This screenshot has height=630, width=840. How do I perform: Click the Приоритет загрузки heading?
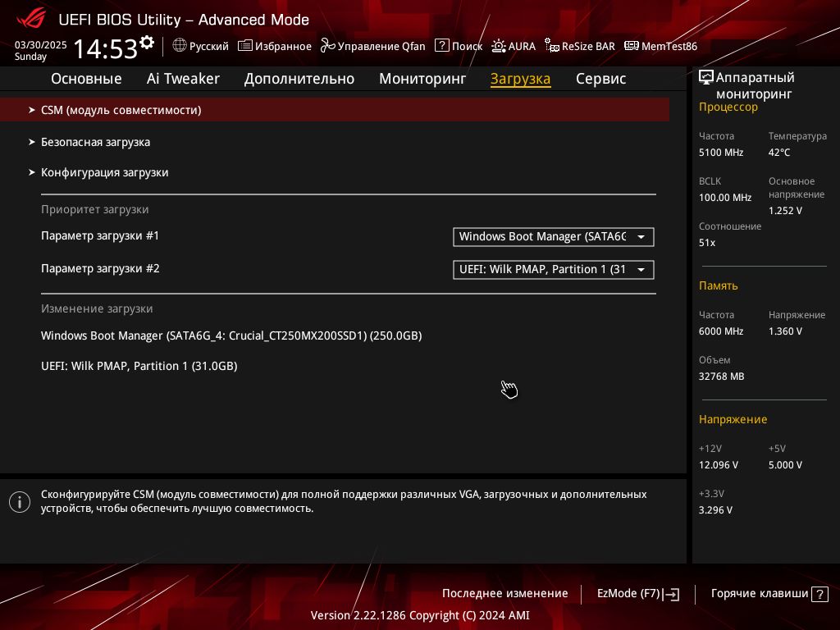click(95, 209)
